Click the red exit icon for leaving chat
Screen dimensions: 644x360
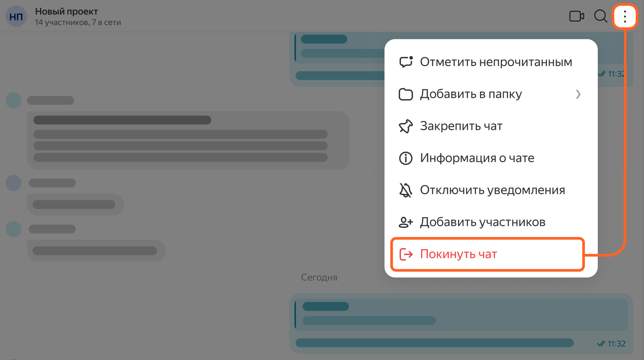[406, 254]
